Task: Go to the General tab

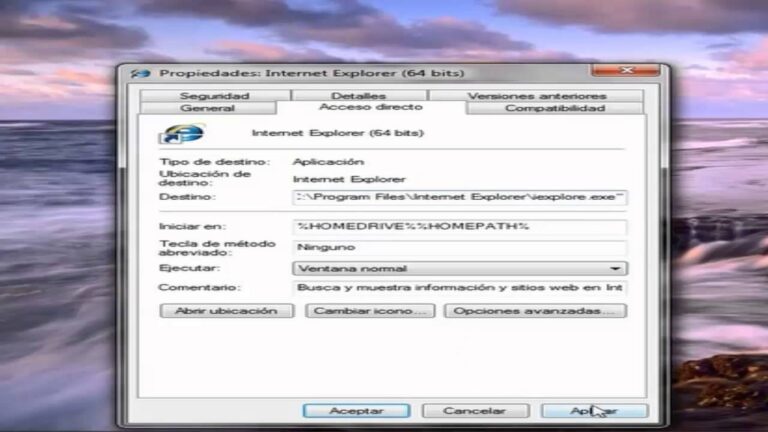Action: point(207,108)
